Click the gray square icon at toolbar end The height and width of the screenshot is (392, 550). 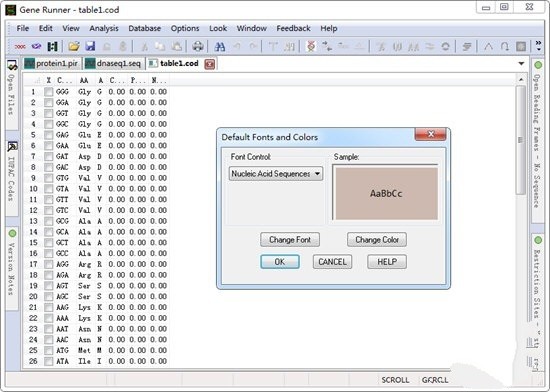(521, 46)
